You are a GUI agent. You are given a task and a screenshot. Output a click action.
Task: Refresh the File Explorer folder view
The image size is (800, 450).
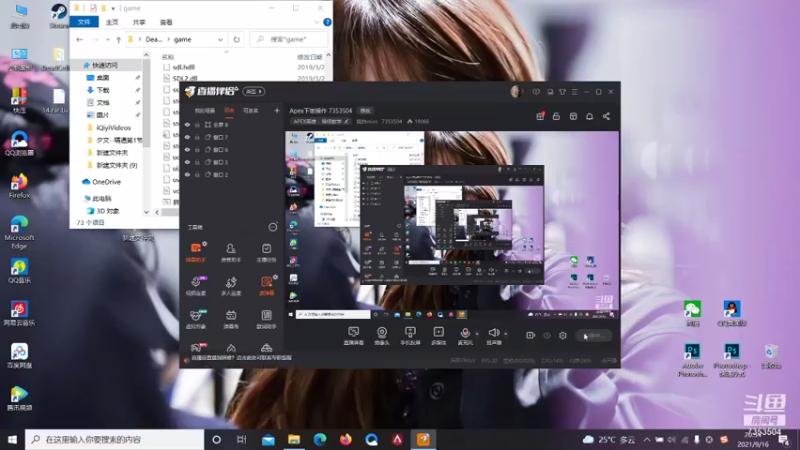(237, 39)
